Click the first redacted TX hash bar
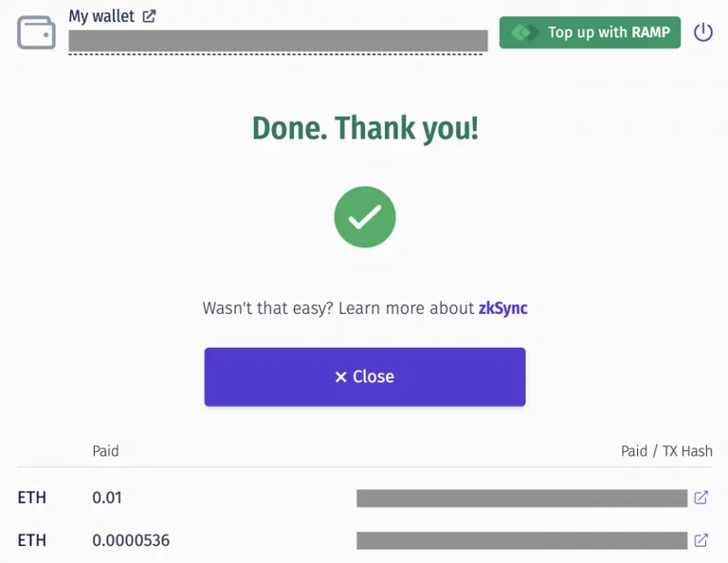Viewport: 728px width, 563px height. (x=522, y=498)
